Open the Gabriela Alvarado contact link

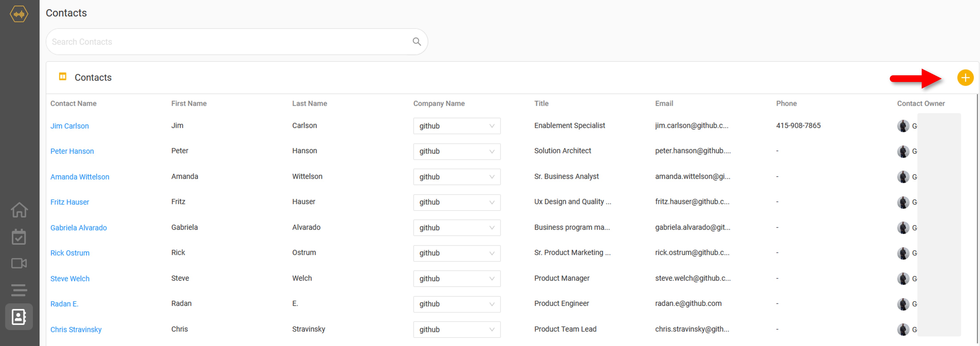pyautogui.click(x=78, y=228)
